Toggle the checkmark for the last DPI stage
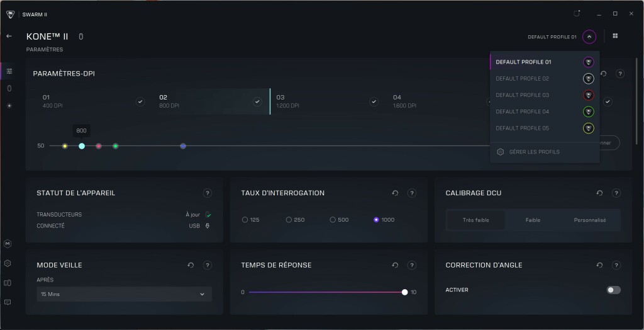This screenshot has width=644, height=330. pyautogui.click(x=608, y=101)
